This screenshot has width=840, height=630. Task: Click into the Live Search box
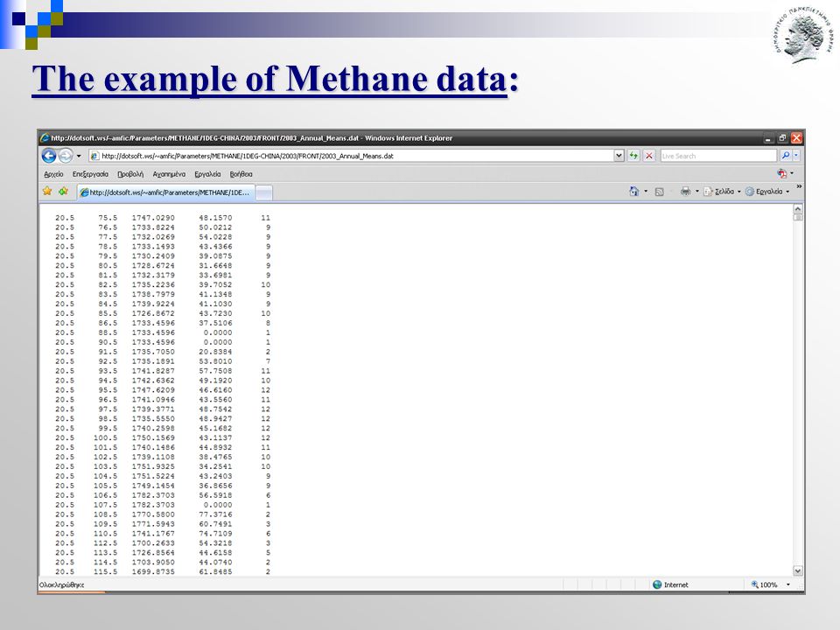(717, 156)
